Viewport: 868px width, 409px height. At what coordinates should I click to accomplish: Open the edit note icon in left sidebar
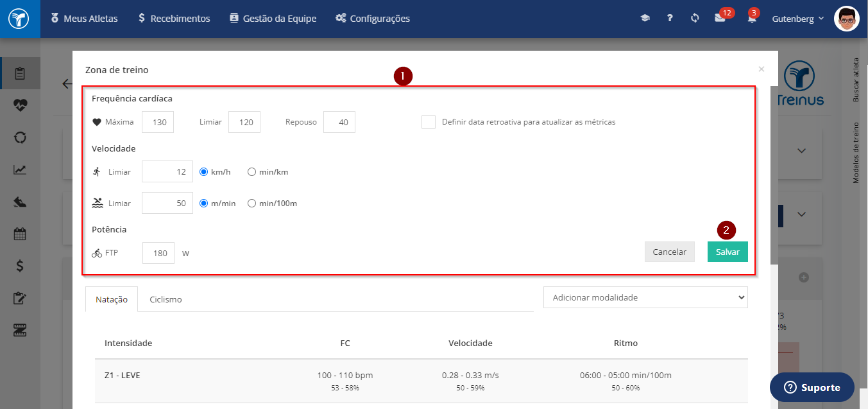20,298
